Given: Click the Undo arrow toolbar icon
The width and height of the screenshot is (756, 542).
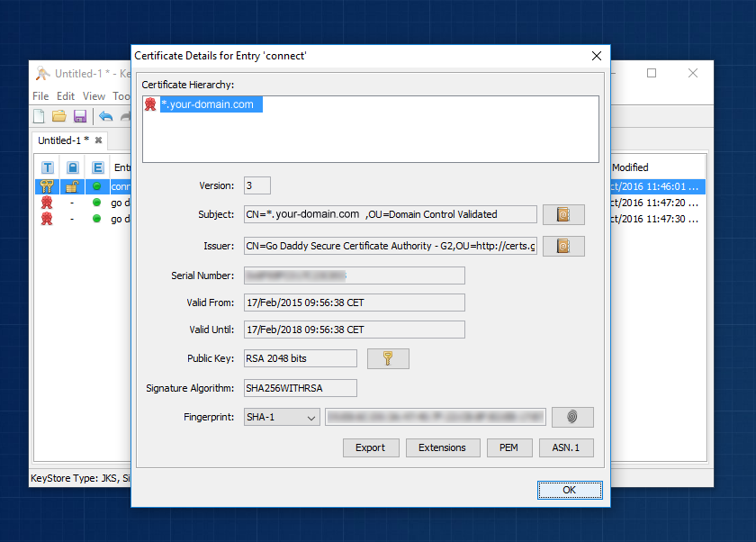Looking at the screenshot, I should [107, 116].
